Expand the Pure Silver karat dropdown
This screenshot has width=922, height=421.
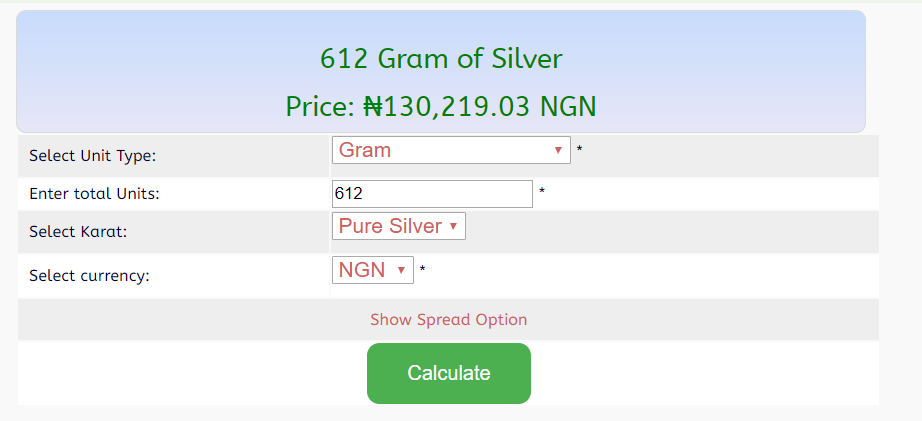pos(398,226)
